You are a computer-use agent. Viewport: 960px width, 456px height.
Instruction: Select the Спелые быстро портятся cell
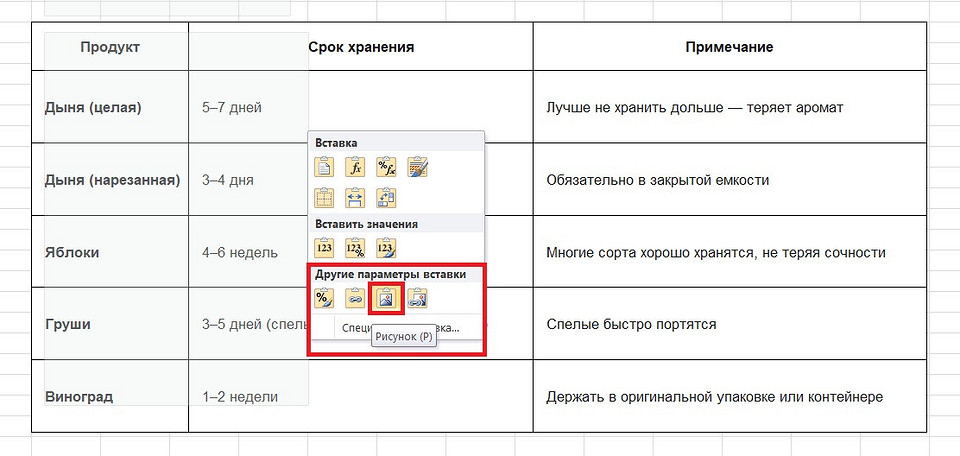(729, 324)
